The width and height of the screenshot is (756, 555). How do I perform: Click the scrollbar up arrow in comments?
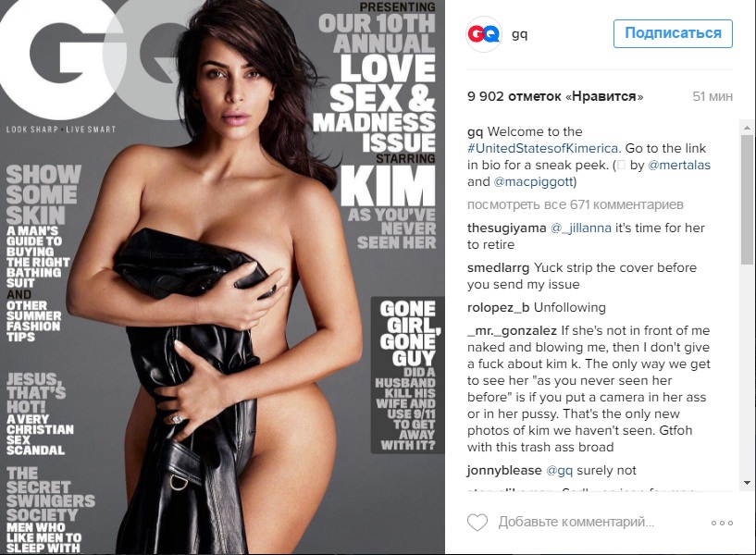click(747, 129)
